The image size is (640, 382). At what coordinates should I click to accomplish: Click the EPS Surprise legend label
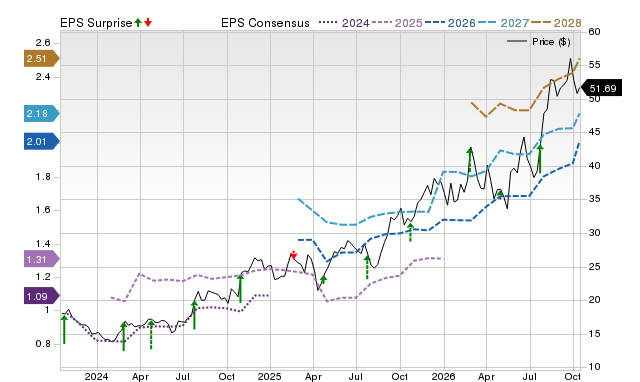tap(96, 23)
